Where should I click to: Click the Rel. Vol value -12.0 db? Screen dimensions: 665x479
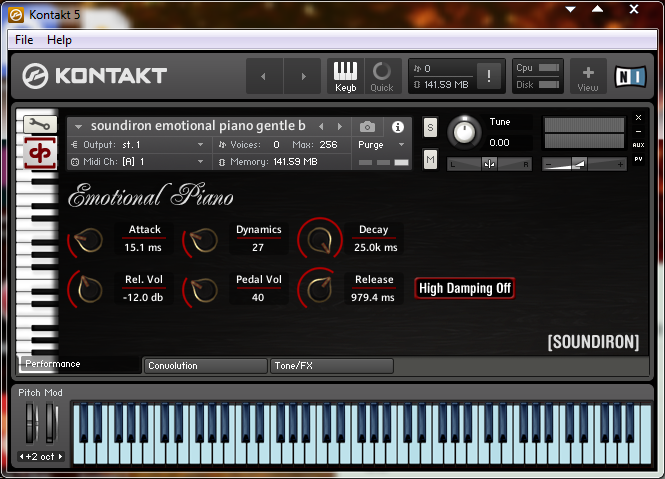click(143, 297)
